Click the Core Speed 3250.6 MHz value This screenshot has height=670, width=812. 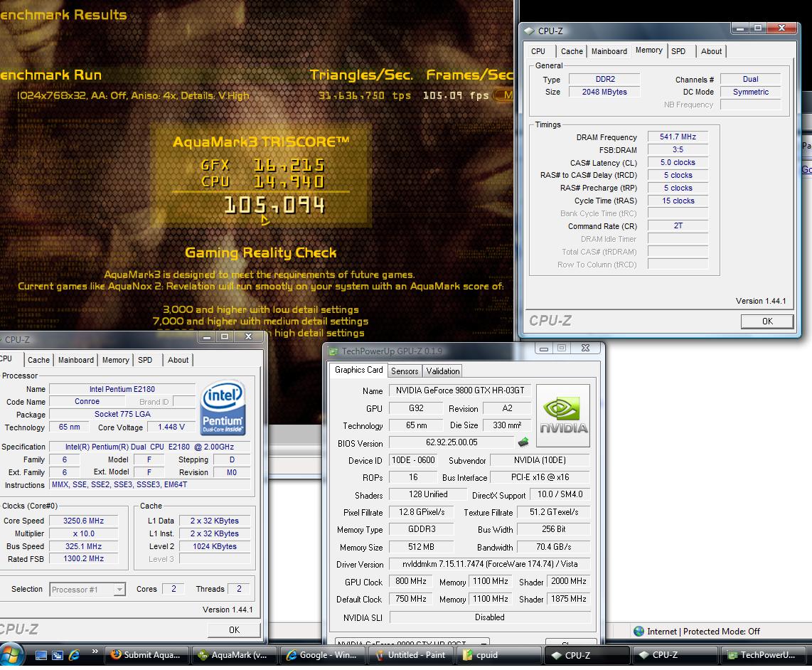pos(83,521)
